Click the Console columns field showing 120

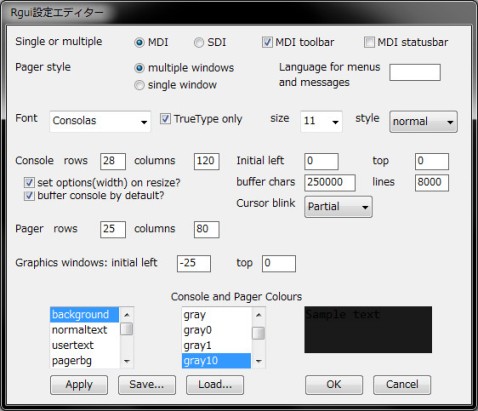pyautogui.click(x=207, y=161)
